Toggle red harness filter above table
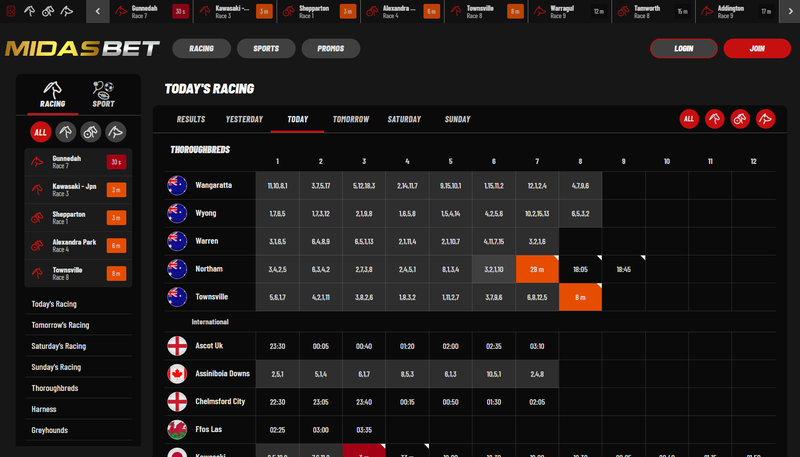The width and height of the screenshot is (800, 457). coord(740,119)
